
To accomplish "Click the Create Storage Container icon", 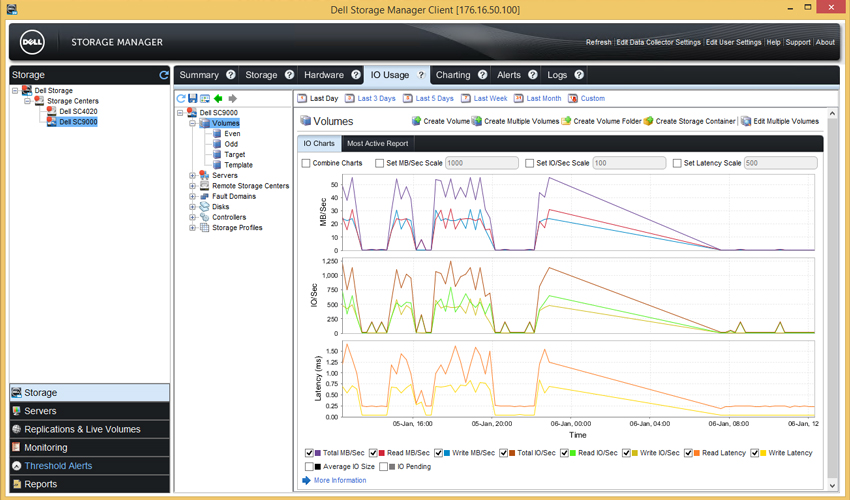I will pos(648,121).
